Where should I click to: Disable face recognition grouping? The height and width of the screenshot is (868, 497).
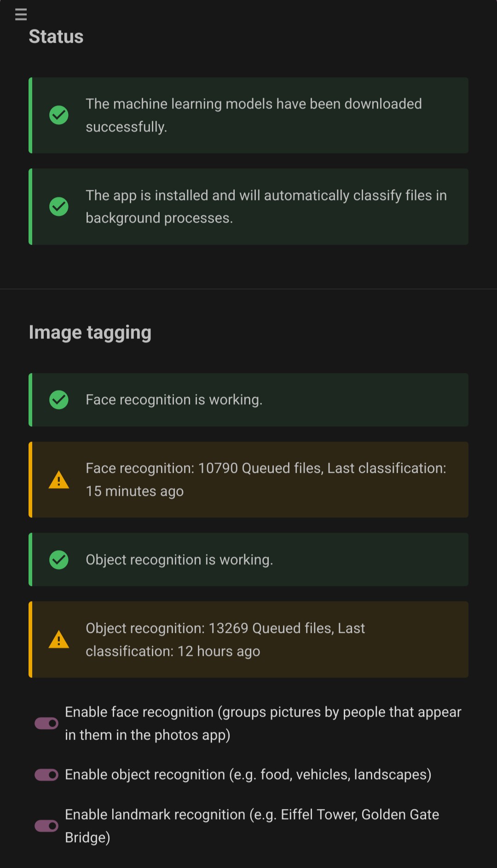tap(46, 724)
